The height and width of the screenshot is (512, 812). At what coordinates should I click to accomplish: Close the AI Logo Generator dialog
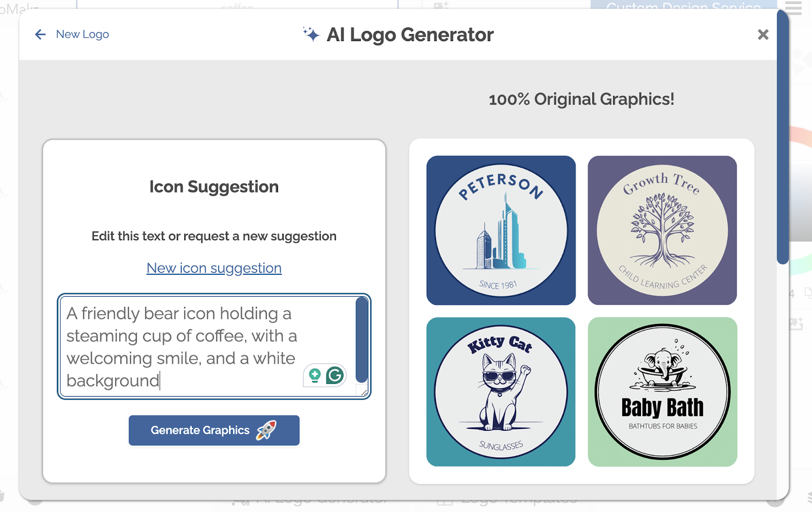click(763, 35)
